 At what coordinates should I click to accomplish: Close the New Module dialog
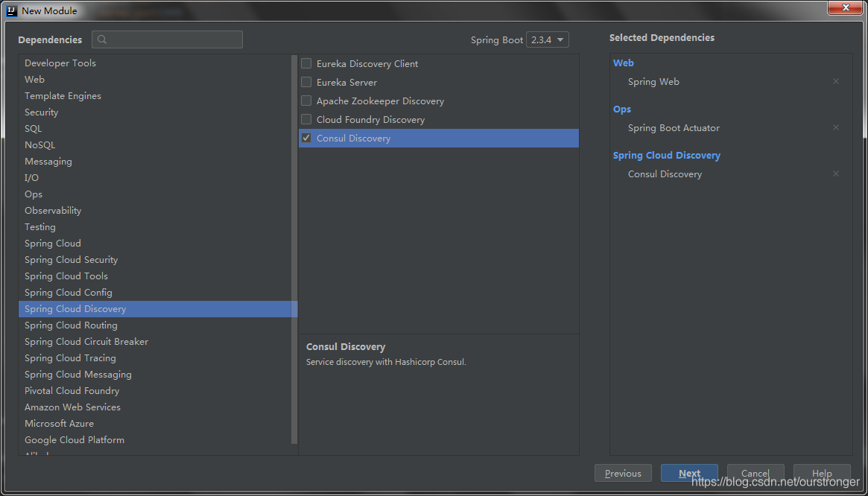pos(846,7)
